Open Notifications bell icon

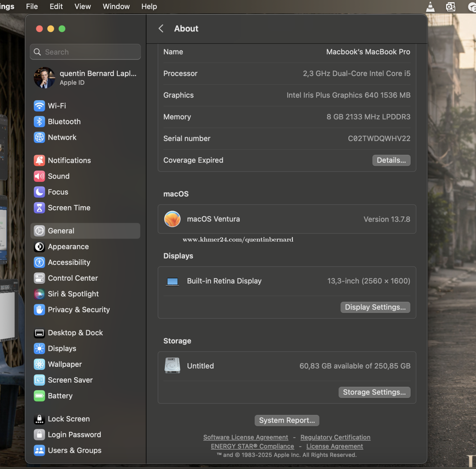click(40, 160)
